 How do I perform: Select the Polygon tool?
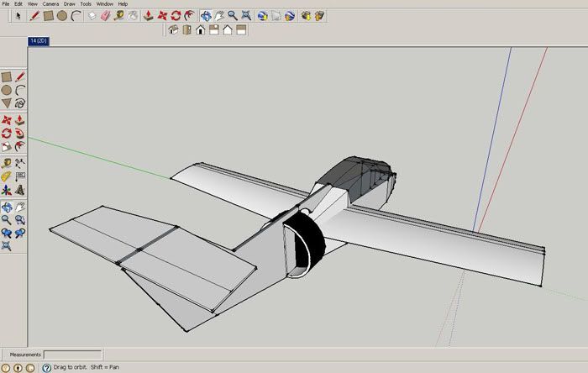click(7, 103)
